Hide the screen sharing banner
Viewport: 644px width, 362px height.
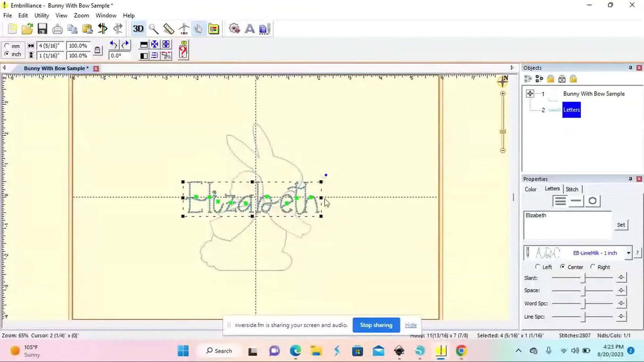(411, 325)
